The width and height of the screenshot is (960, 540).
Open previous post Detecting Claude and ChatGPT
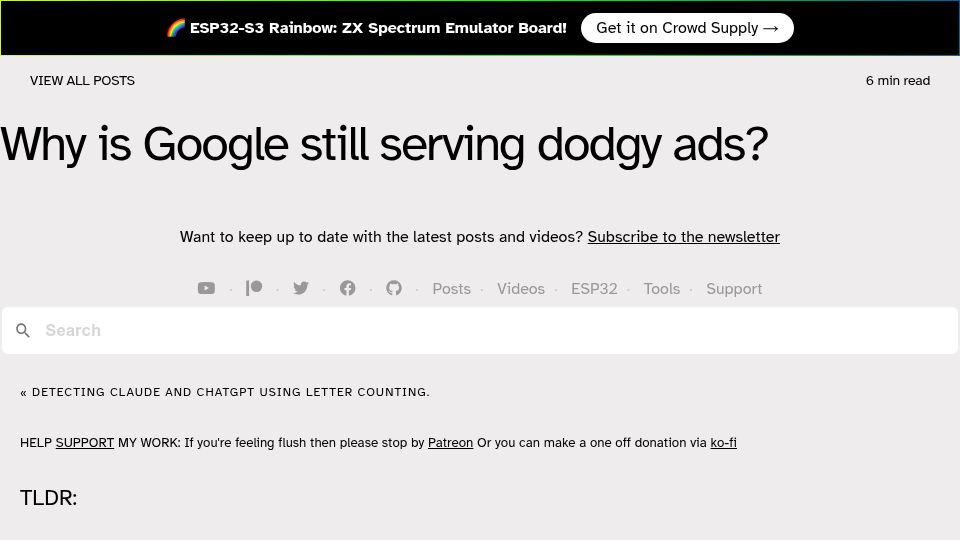pos(225,392)
